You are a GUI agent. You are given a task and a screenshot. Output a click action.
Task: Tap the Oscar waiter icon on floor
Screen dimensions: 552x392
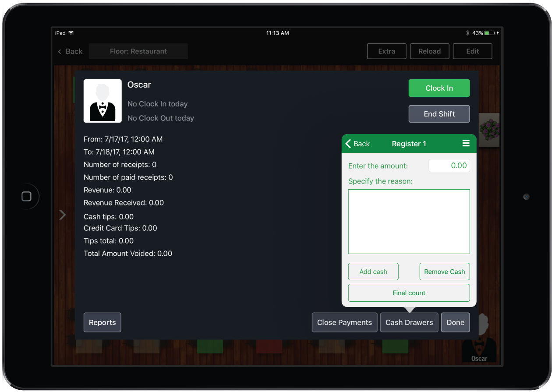[479, 338]
